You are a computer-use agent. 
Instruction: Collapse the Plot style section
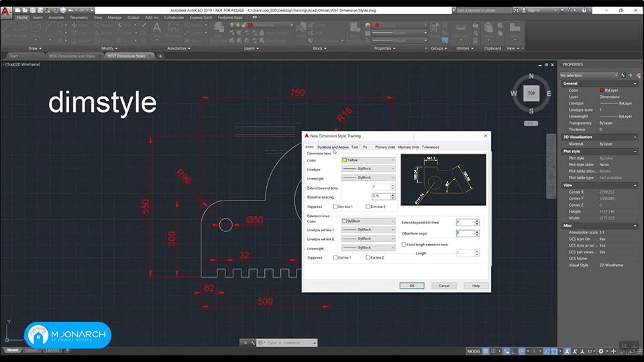point(635,152)
